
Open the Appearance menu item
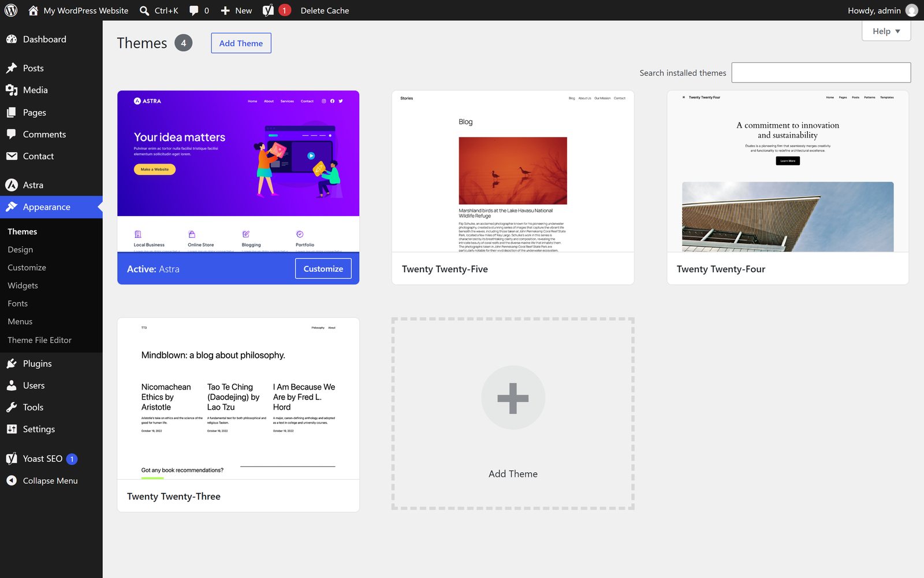tap(51, 207)
